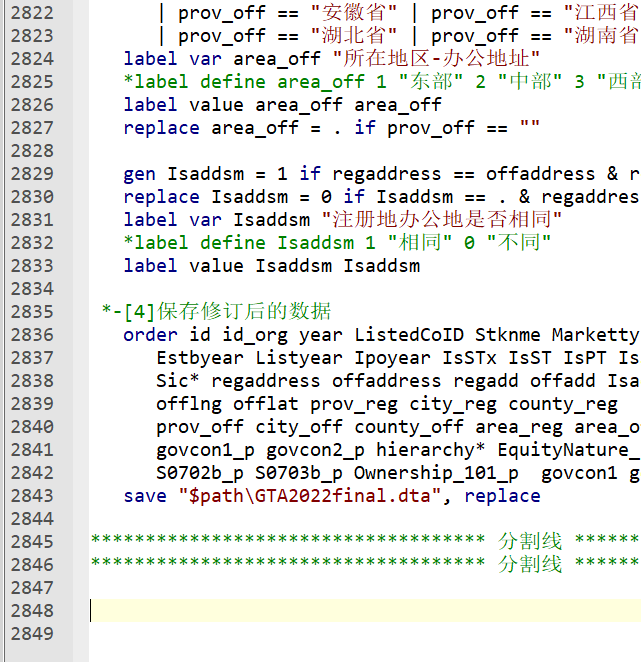
Task: Click variable govcon1_p on line 2841
Action: (x=206, y=450)
